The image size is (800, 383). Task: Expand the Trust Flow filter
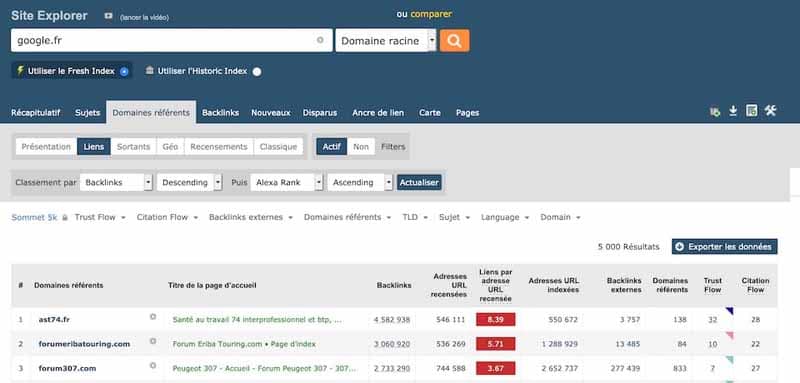tap(100, 217)
